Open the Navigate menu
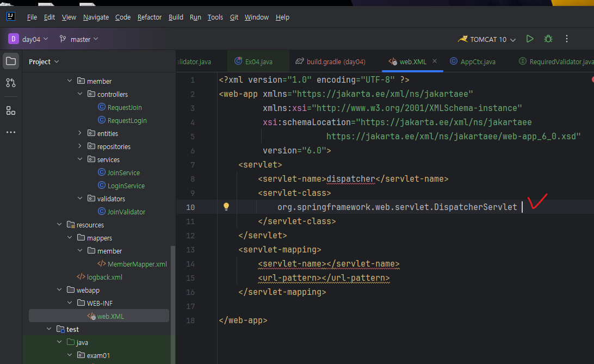The image size is (594, 364). tap(96, 17)
